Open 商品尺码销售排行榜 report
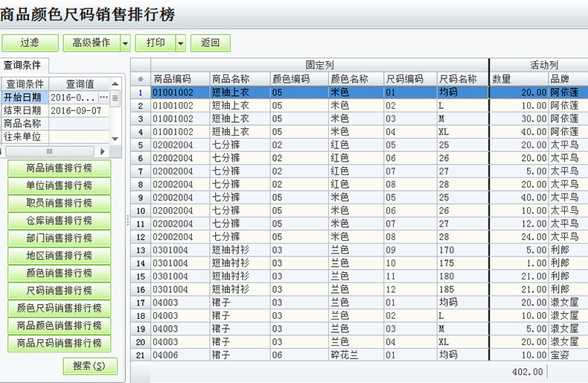 click(x=60, y=343)
